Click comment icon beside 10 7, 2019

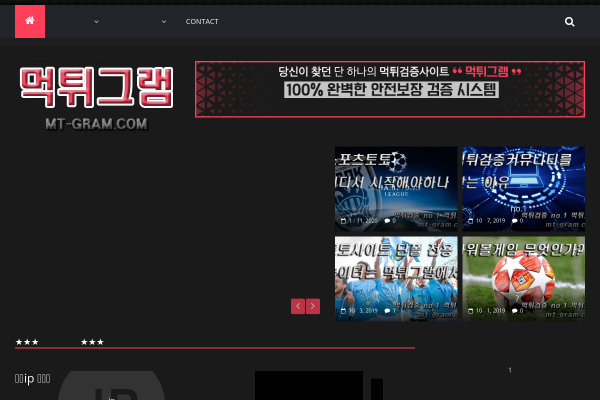(515, 221)
